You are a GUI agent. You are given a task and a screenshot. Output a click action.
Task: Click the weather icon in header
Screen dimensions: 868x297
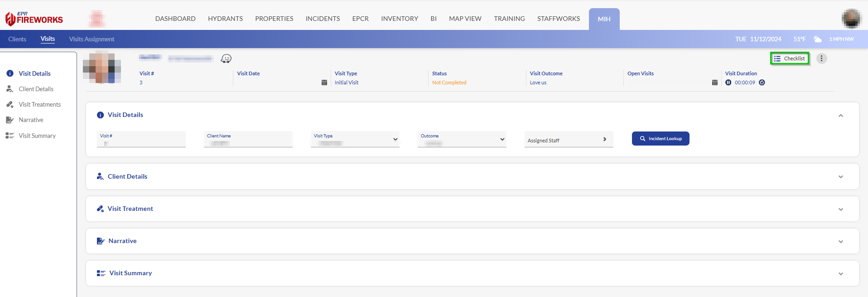click(x=817, y=39)
